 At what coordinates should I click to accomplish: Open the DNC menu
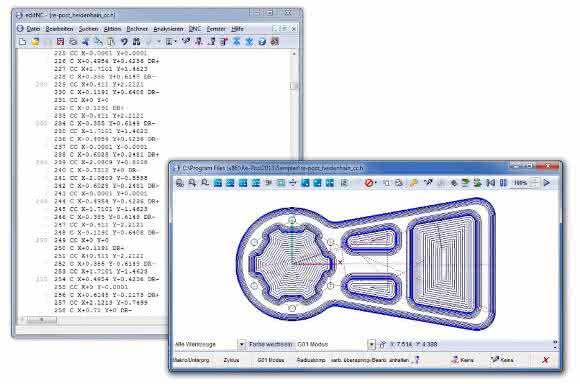point(195,29)
